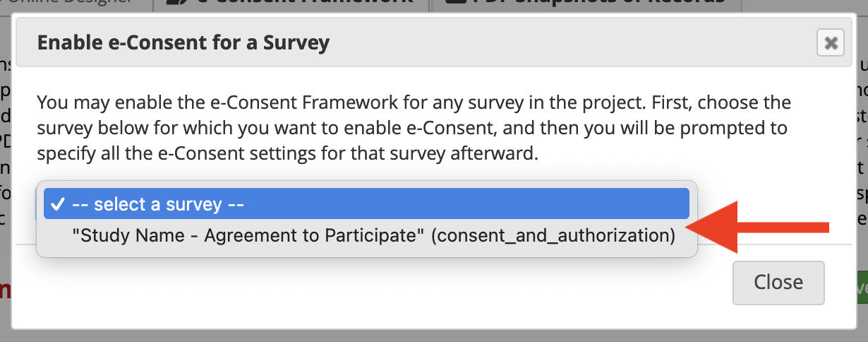Close the Enable e-Consent dialog with X icon

click(x=831, y=43)
